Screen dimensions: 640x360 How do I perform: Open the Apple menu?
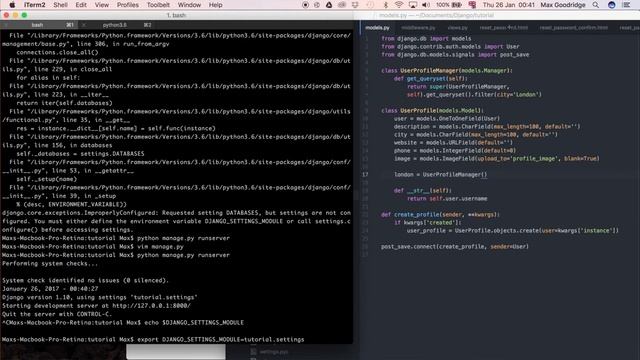[x=12, y=5]
